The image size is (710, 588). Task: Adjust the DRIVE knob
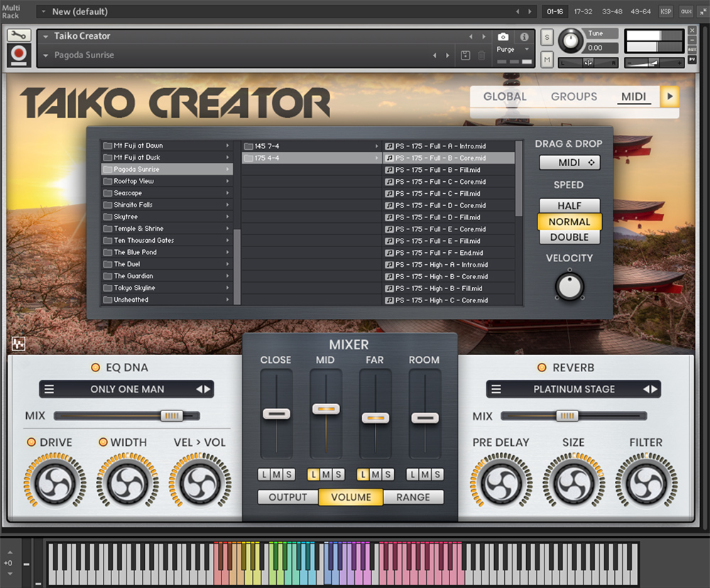click(x=55, y=484)
